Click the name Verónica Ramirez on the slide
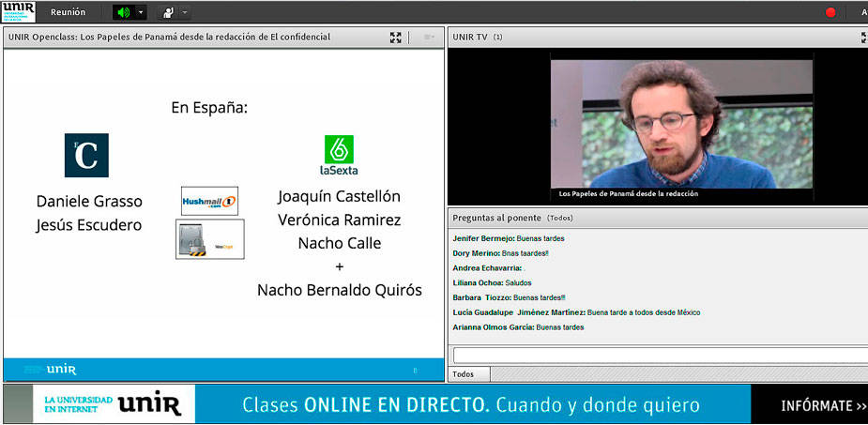 [x=340, y=220]
